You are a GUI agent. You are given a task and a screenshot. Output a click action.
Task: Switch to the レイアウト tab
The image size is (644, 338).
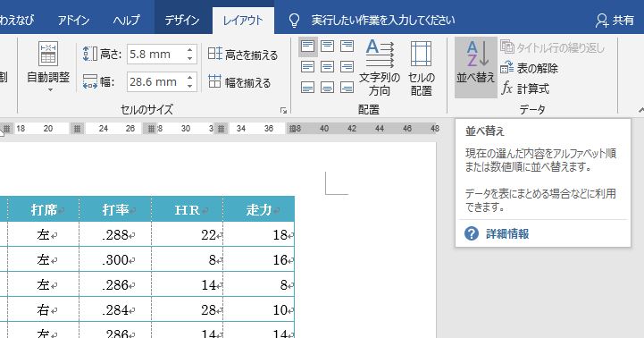click(243, 21)
